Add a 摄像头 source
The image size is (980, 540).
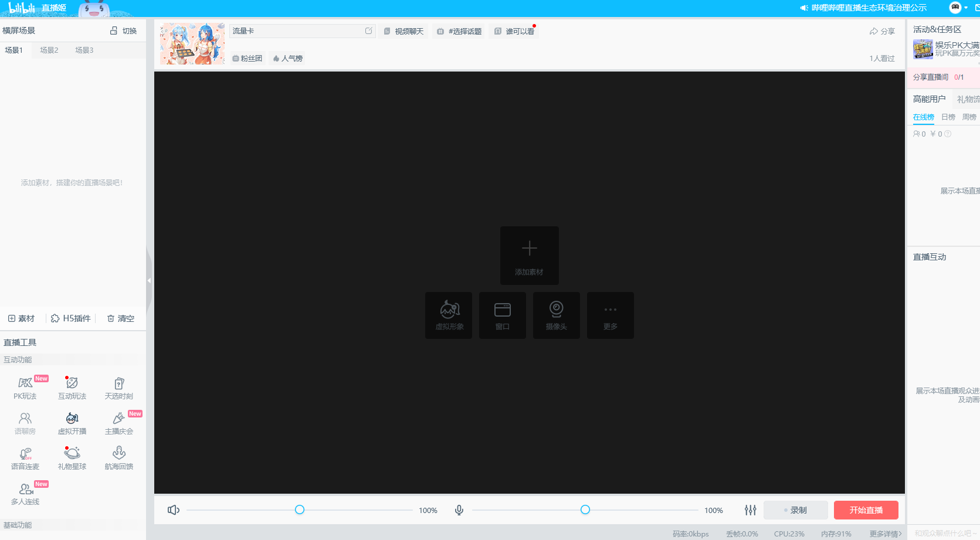click(x=557, y=315)
